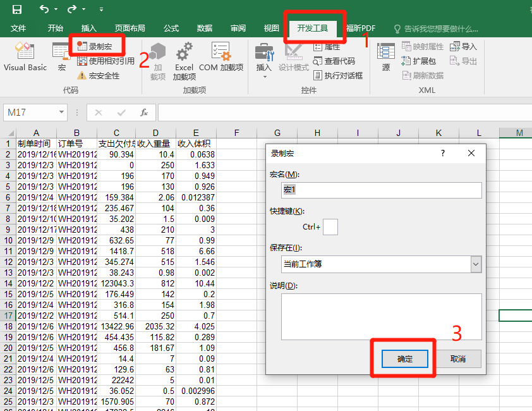Click the Undo arrow icon
The image size is (532, 411).
[44, 9]
